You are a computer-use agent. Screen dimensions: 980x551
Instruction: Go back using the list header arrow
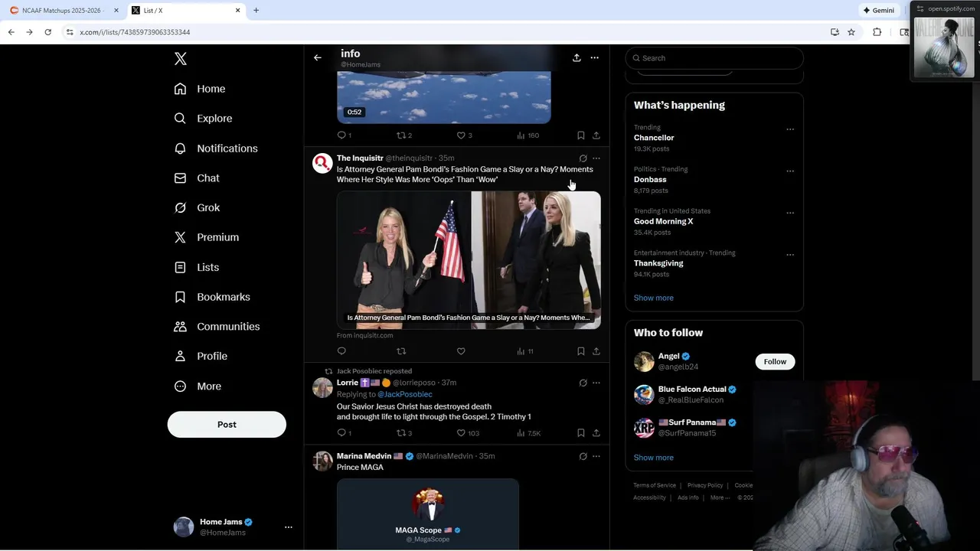click(317, 57)
